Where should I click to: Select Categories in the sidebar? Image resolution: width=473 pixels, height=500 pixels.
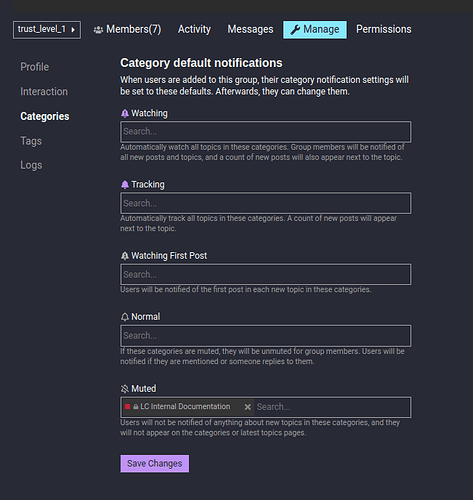pyautogui.click(x=45, y=116)
